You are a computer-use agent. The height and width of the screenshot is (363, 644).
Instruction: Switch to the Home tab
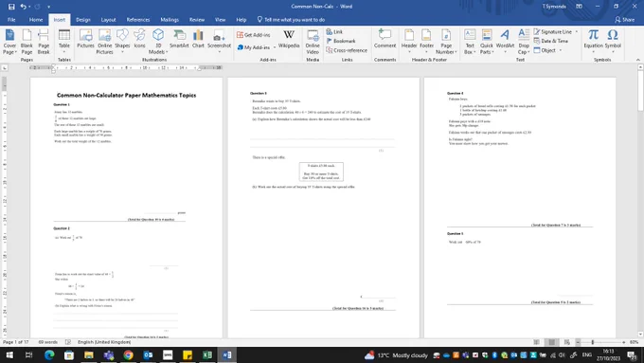coord(36,20)
